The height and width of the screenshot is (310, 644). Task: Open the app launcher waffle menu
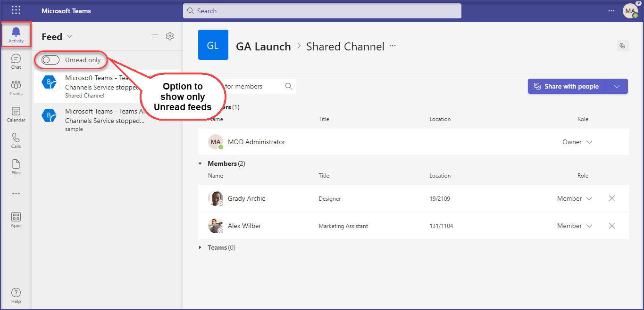pos(16,10)
